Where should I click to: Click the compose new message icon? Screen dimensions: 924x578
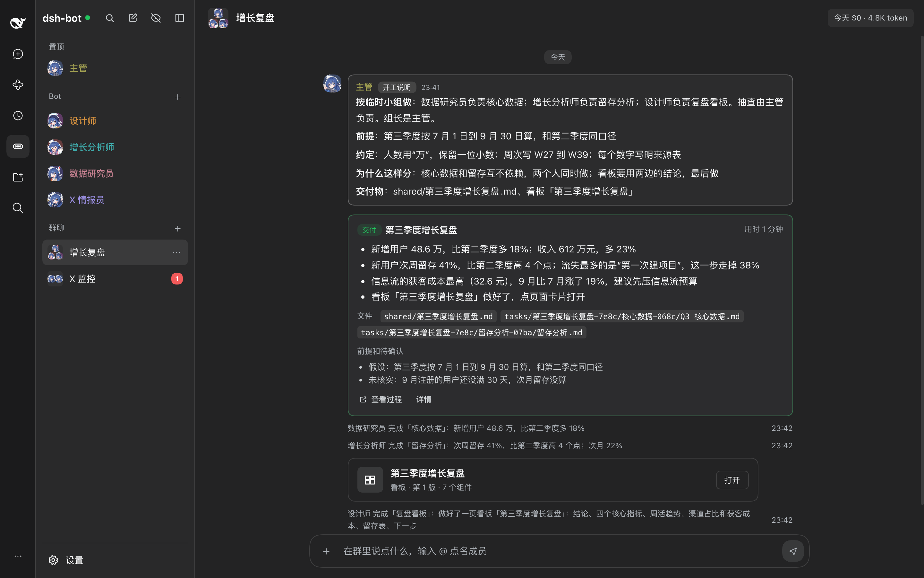[x=133, y=18]
